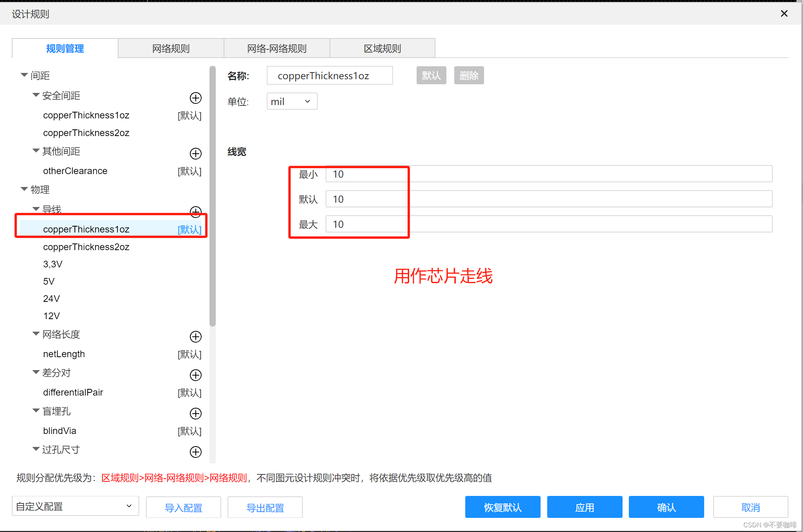Add a new 导线 trace-width rule
The image size is (803, 532).
click(195, 211)
